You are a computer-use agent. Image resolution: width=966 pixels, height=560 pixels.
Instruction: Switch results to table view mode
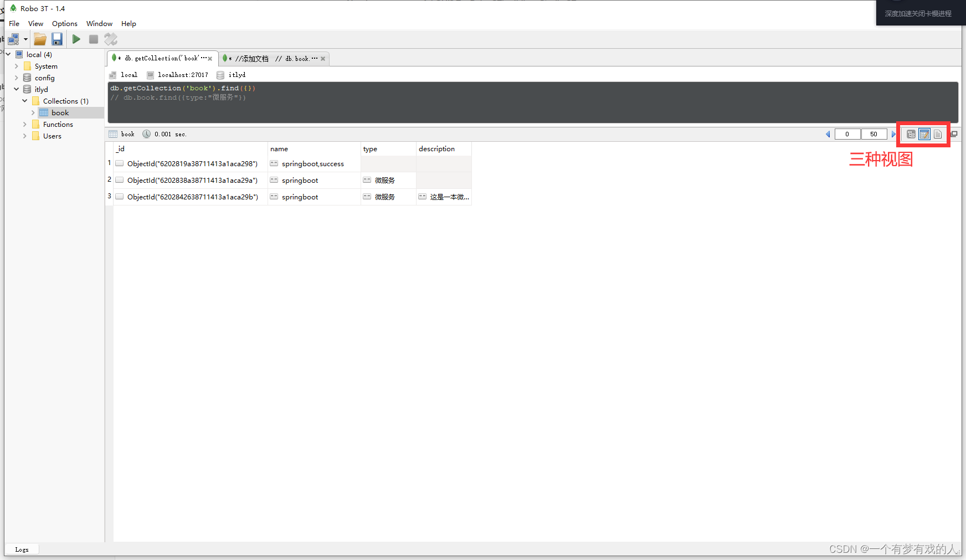[924, 134]
